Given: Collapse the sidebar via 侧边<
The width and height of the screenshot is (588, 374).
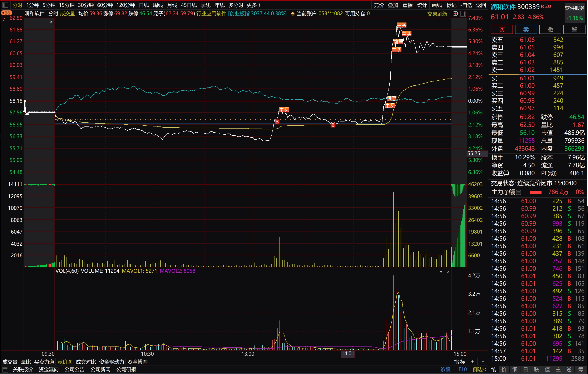Looking at the screenshot, I should [479, 369].
